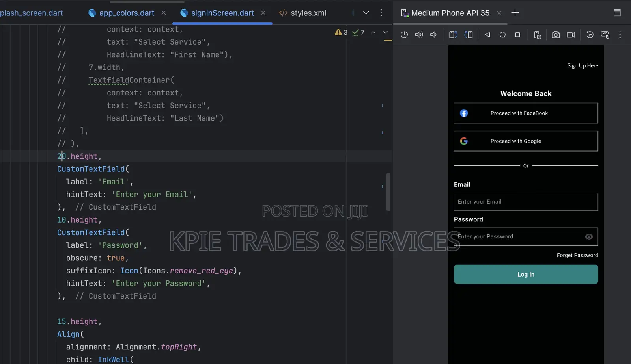
Task: Take emulator screenshot with camera icon
Action: point(556,35)
